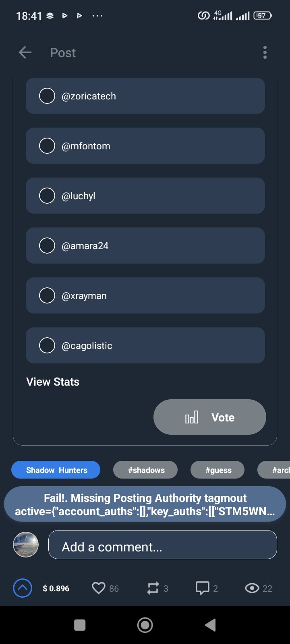Tap the back arrow icon
The height and width of the screenshot is (644, 290).
click(25, 52)
